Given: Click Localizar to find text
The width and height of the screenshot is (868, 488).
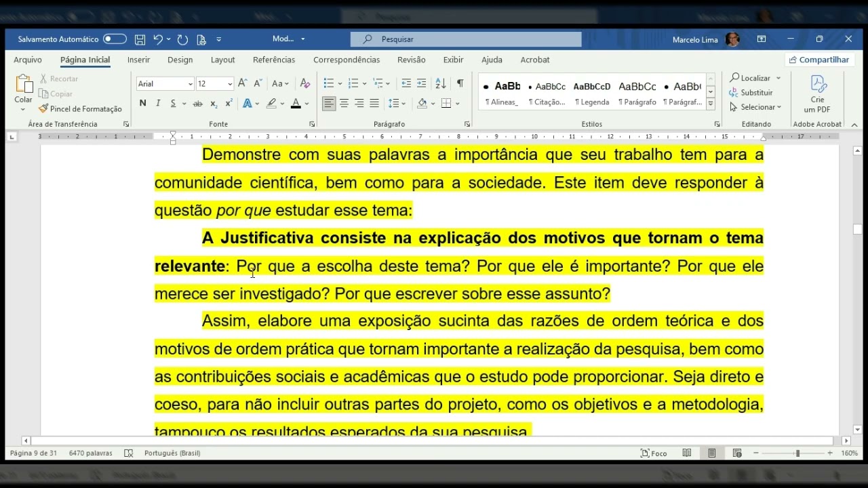Looking at the screenshot, I should pos(750,78).
